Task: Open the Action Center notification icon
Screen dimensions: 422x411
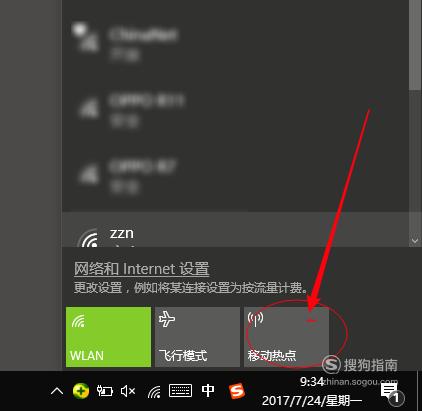Action: click(x=391, y=392)
